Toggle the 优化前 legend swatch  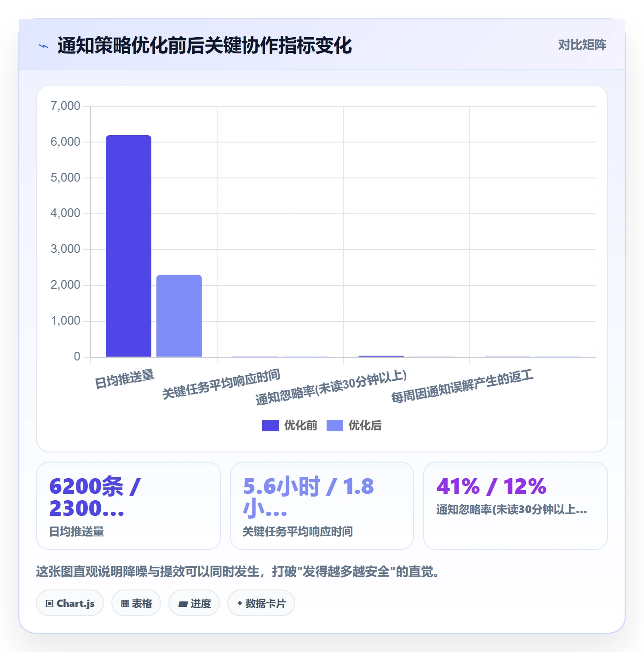point(270,426)
